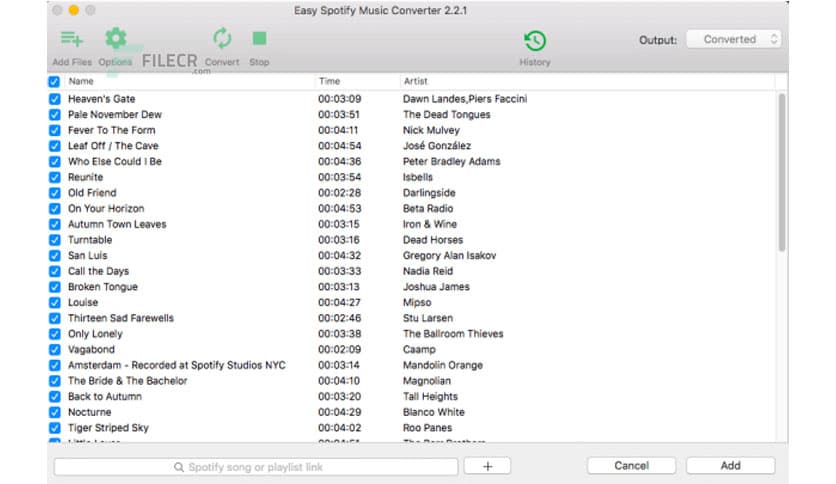Select the Vagabond track name

[91, 350]
